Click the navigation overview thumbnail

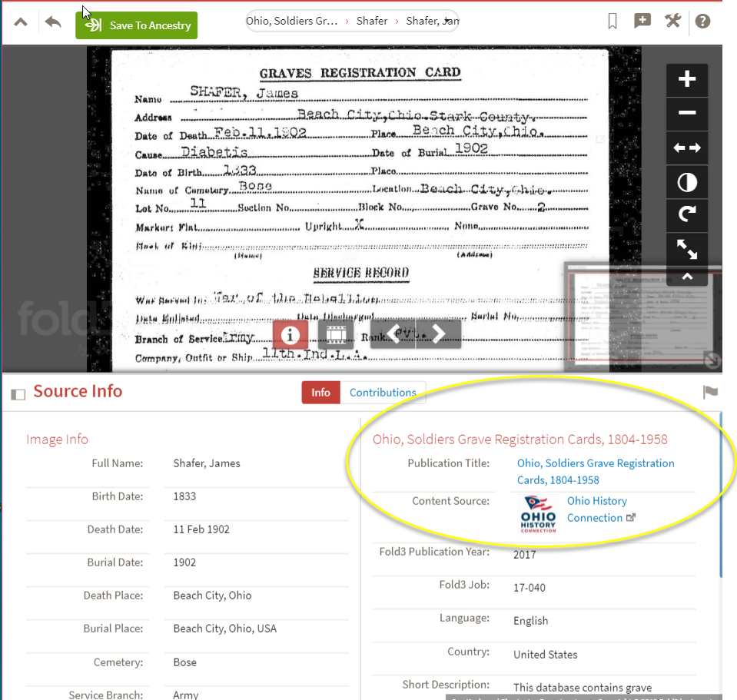pos(642,317)
